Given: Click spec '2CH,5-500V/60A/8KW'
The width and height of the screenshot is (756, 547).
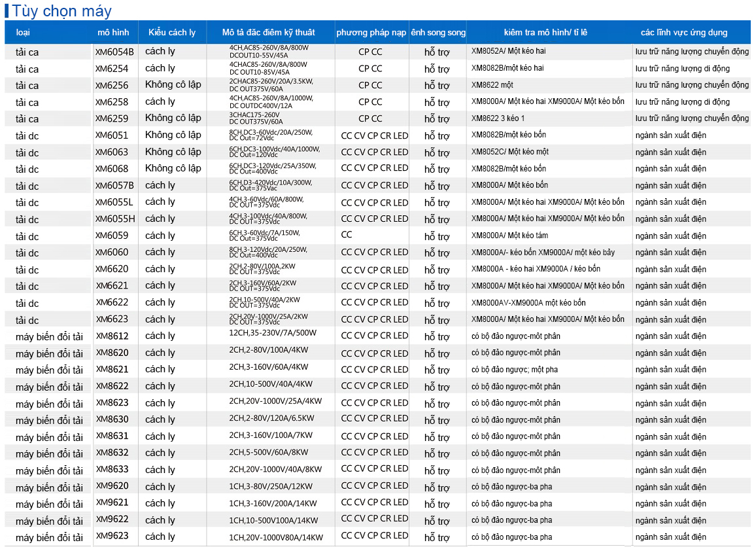Looking at the screenshot, I should pyautogui.click(x=269, y=452).
